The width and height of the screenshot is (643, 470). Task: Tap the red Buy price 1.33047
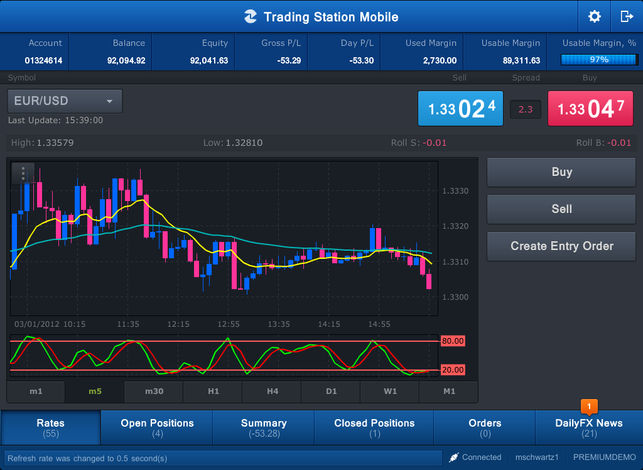(591, 109)
